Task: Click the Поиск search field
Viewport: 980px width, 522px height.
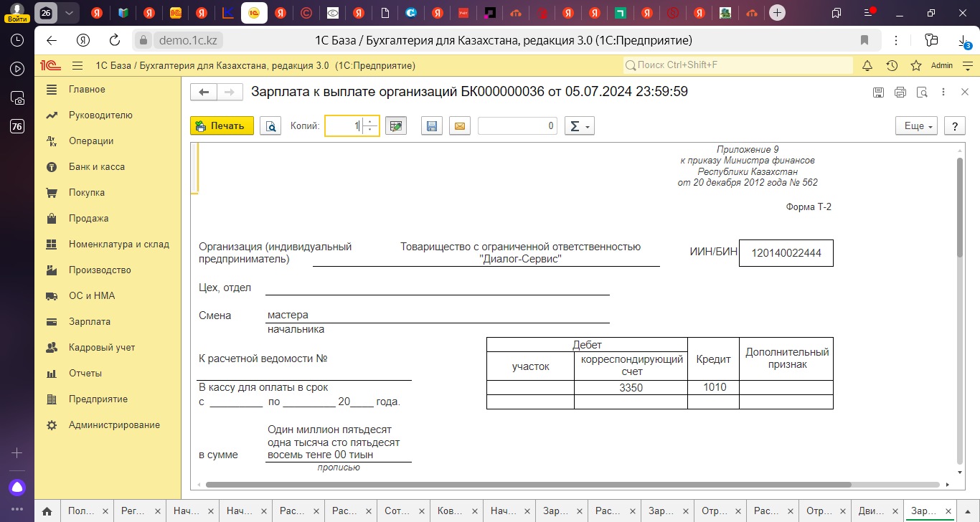Action: 738,65
